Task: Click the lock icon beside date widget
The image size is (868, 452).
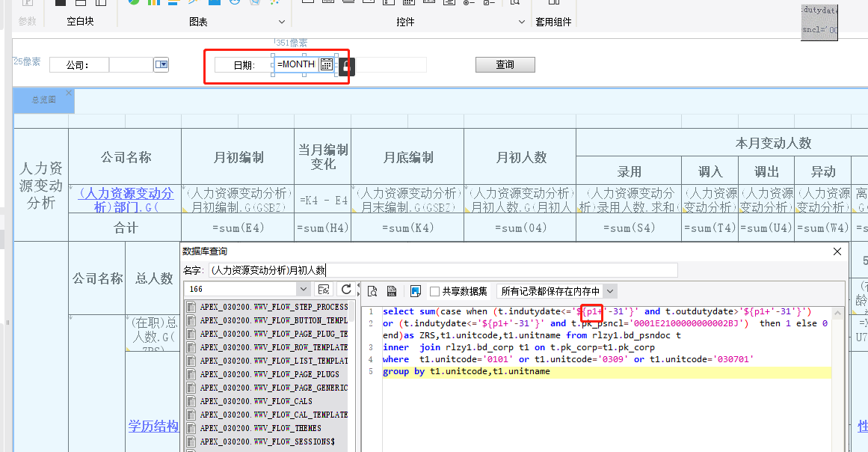Action: click(x=347, y=67)
